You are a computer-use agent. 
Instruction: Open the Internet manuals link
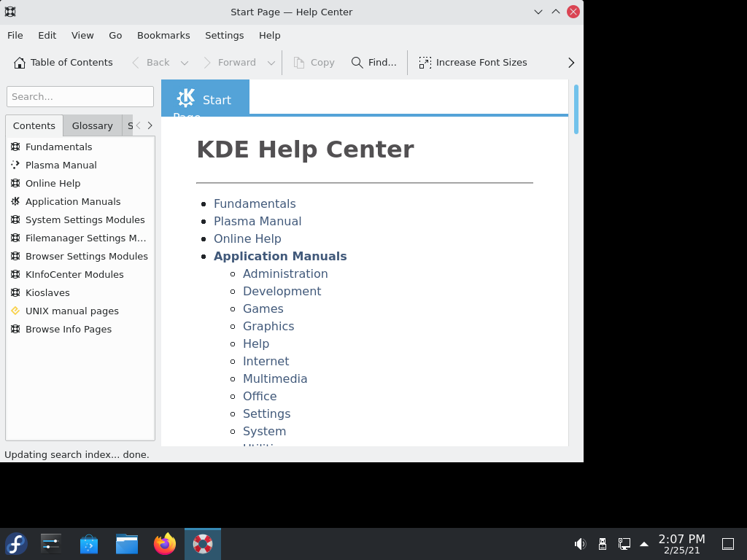(x=266, y=362)
